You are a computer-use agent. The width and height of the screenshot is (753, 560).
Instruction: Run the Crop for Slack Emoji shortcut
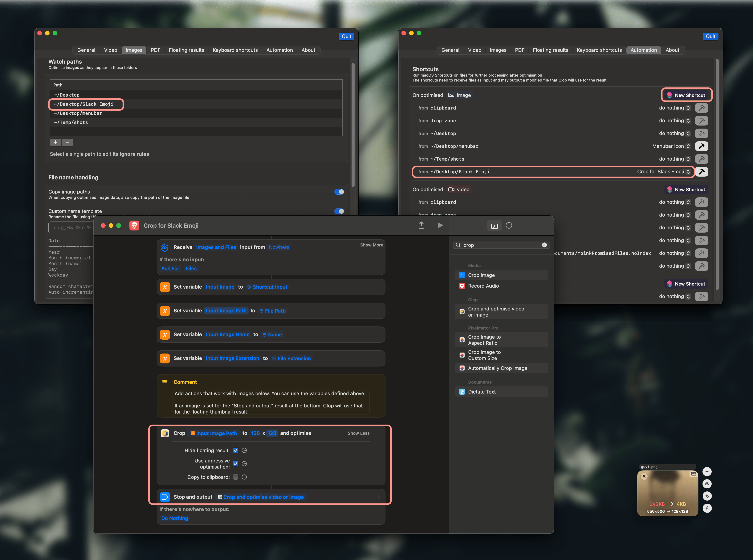tap(440, 225)
